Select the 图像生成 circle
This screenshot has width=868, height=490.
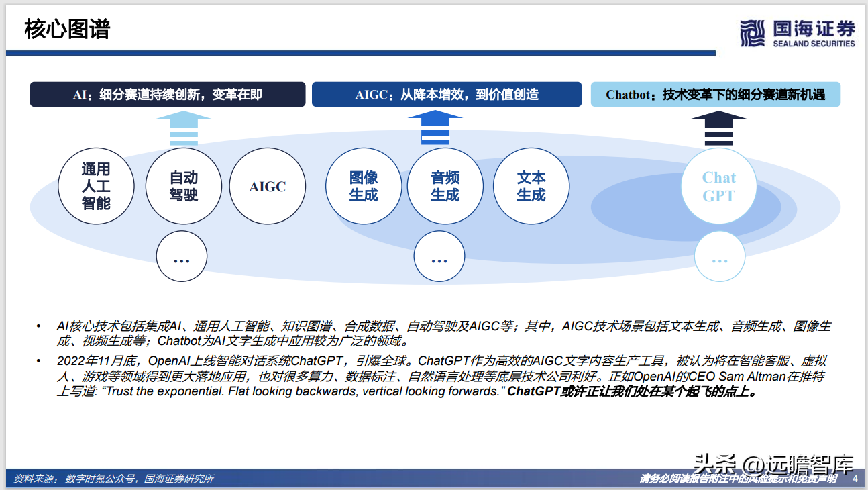tap(364, 187)
